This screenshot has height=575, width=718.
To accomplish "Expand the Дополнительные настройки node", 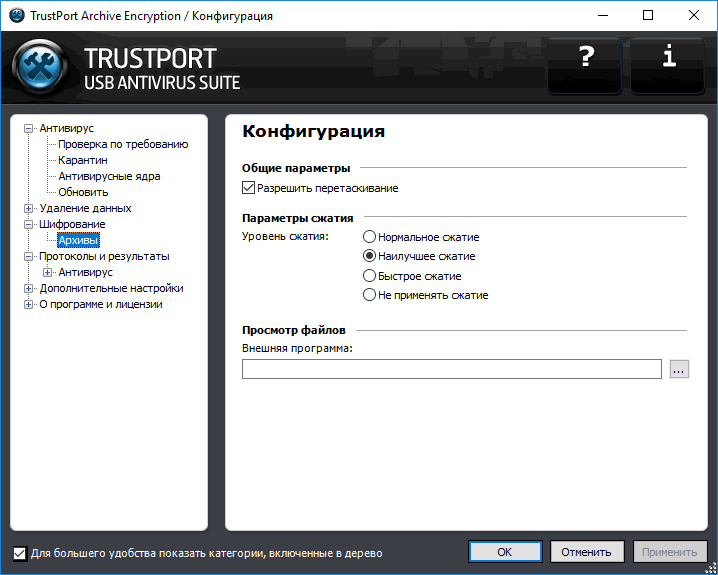I will point(28,288).
